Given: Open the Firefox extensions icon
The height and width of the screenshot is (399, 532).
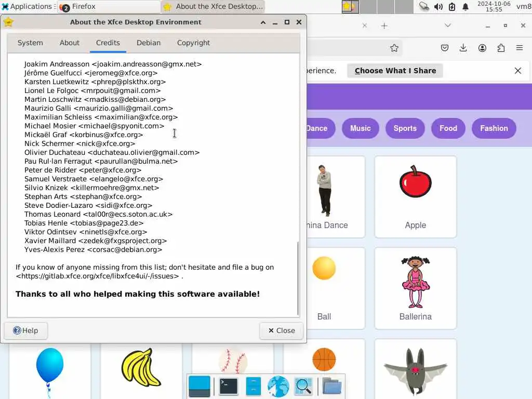Looking at the screenshot, I should click(501, 48).
